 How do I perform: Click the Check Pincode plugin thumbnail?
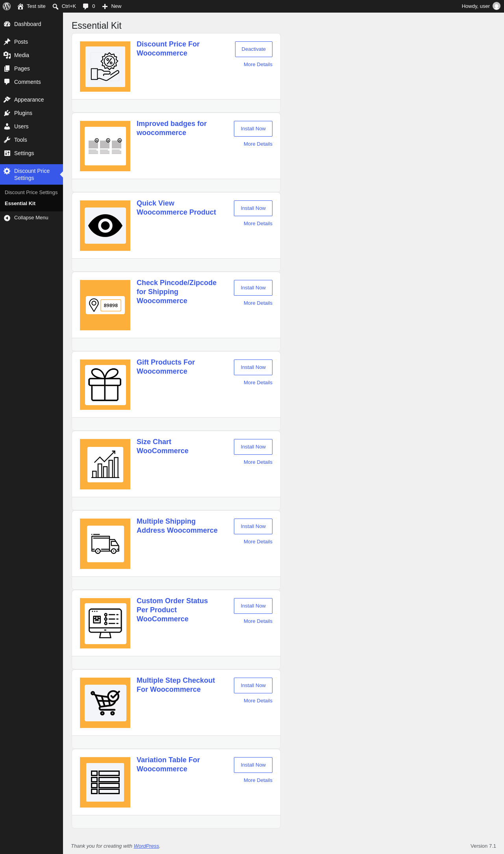pyautogui.click(x=105, y=305)
